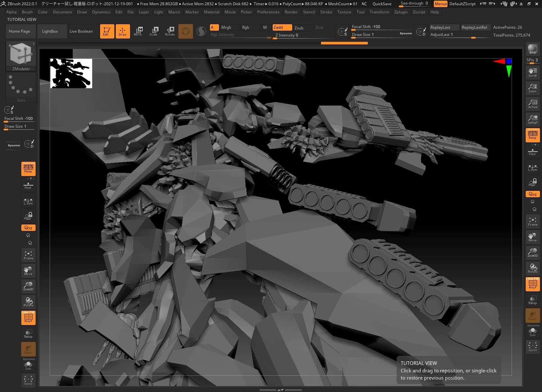Click the QuickSave button
The width and height of the screenshot is (542, 392).
tap(382, 4)
